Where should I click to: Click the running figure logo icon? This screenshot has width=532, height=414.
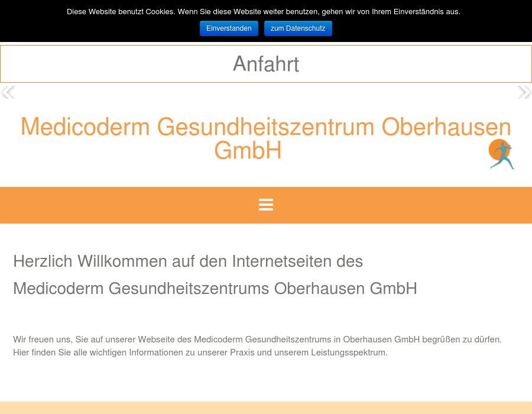[x=501, y=154]
